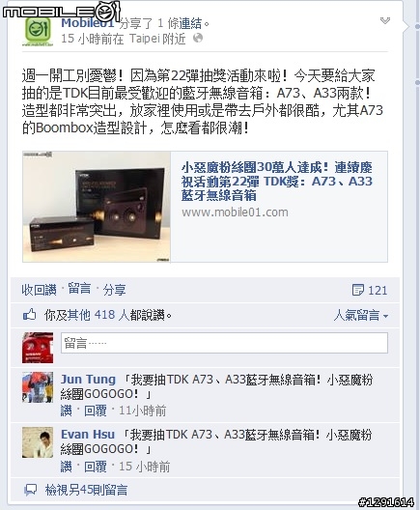Open Jun Tung's profile picture
Screen dimensions: 420x510
(x=38, y=387)
